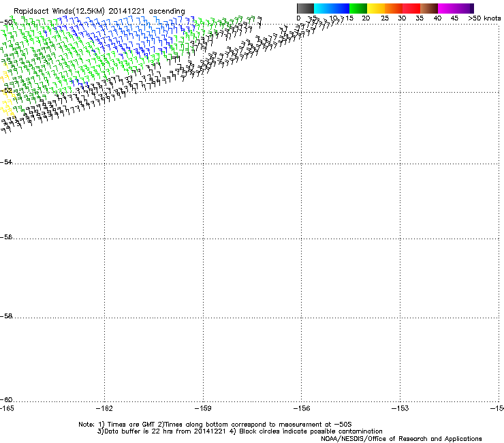This screenshot has height=443, width=504.
Task: Click the '35' legend scale label
Action: pyautogui.click(x=420, y=18)
